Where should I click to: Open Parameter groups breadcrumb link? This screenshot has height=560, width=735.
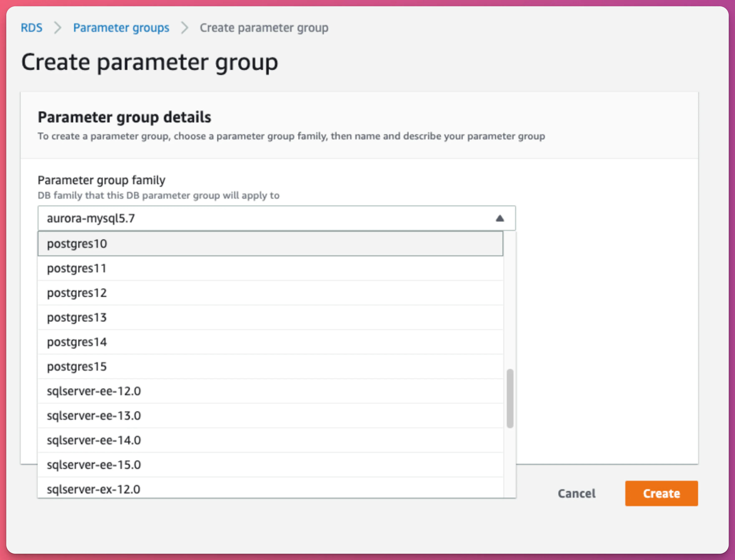tap(121, 28)
